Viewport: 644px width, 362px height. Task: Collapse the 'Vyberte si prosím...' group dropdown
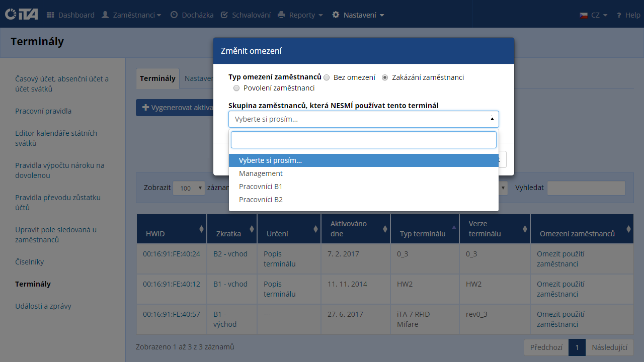click(x=363, y=119)
